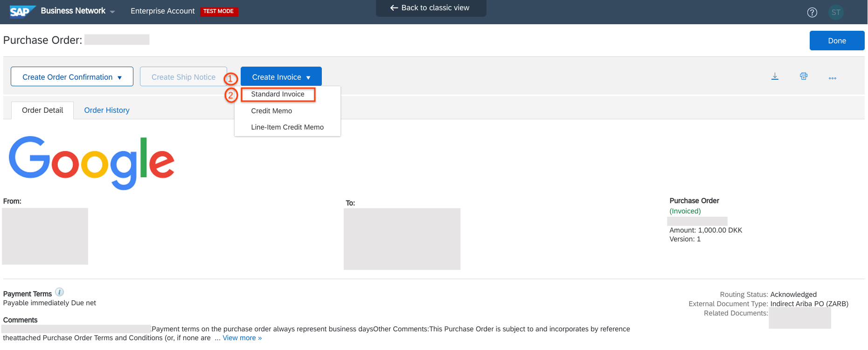Choose Standard Invoice from the menu
This screenshot has height=350, width=868.
pos(278,95)
